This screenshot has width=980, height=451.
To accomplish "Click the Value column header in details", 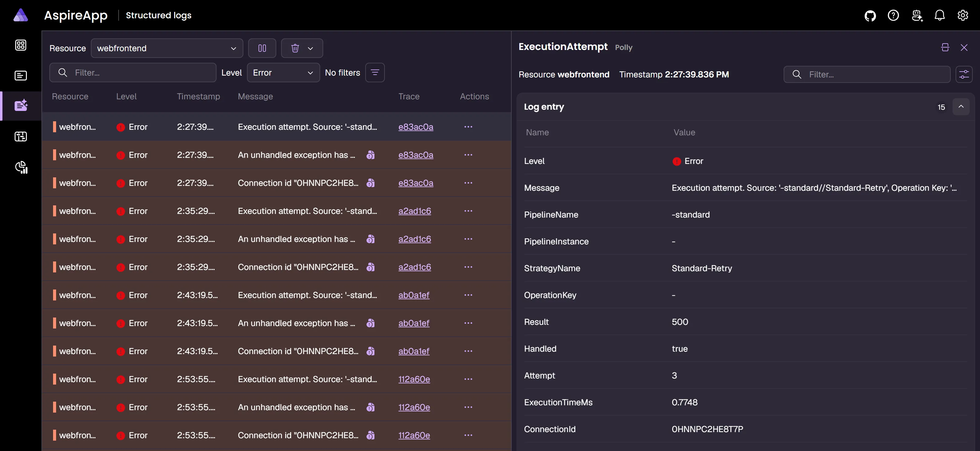I will pyautogui.click(x=684, y=132).
